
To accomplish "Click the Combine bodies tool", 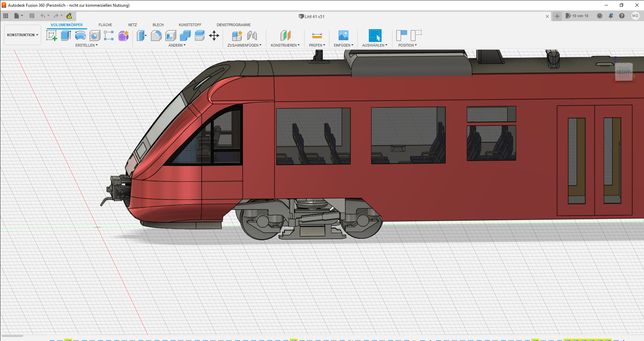I will tap(185, 36).
